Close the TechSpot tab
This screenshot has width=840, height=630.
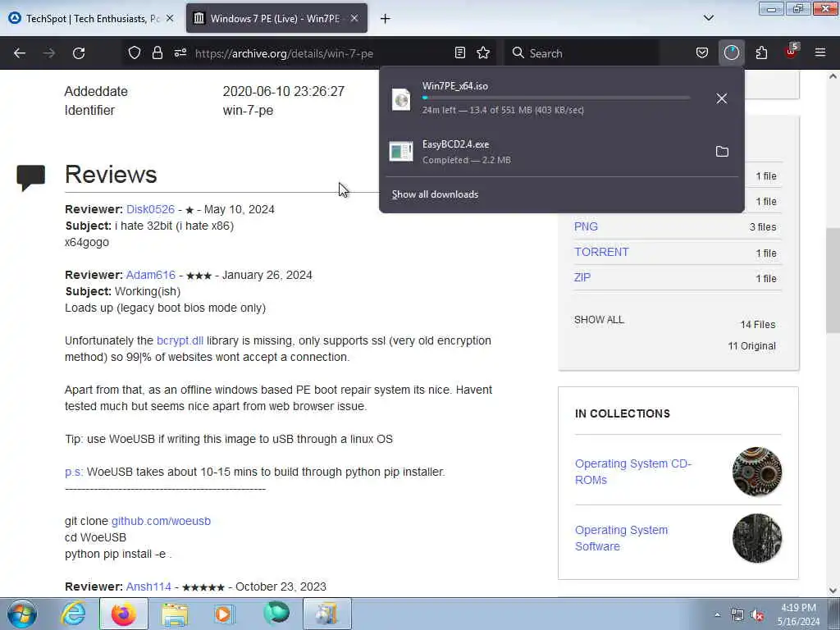[169, 19]
